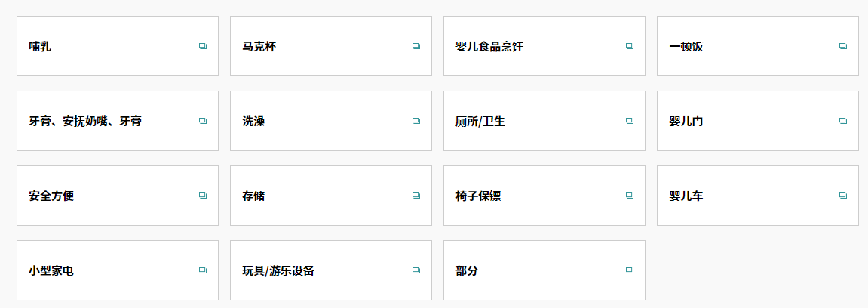Open the 哺乳 category label

(40, 47)
